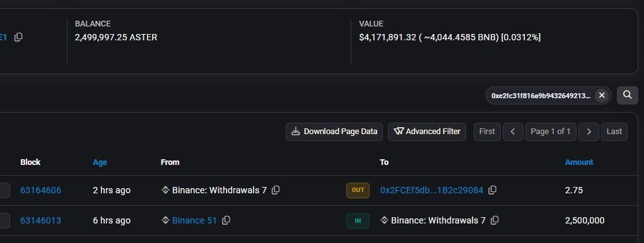The image size is (644, 243).
Task: Click the From column header
Action: point(170,162)
